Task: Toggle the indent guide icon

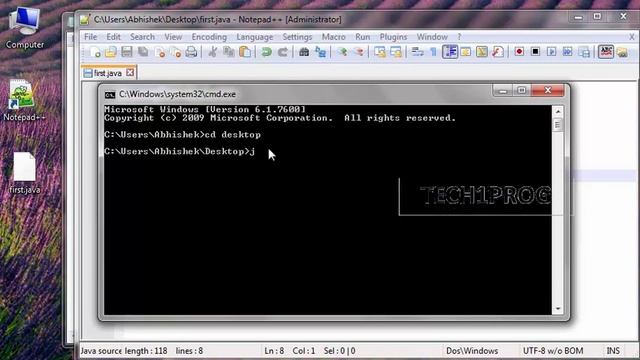Action: [450, 52]
